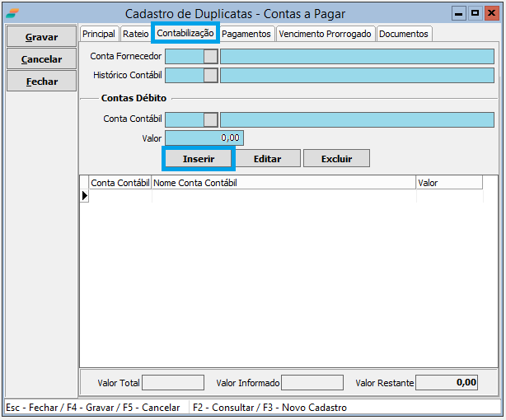Screen dimensions: 506x420
Task: Click the application logo in title bar
Action: click(12, 13)
